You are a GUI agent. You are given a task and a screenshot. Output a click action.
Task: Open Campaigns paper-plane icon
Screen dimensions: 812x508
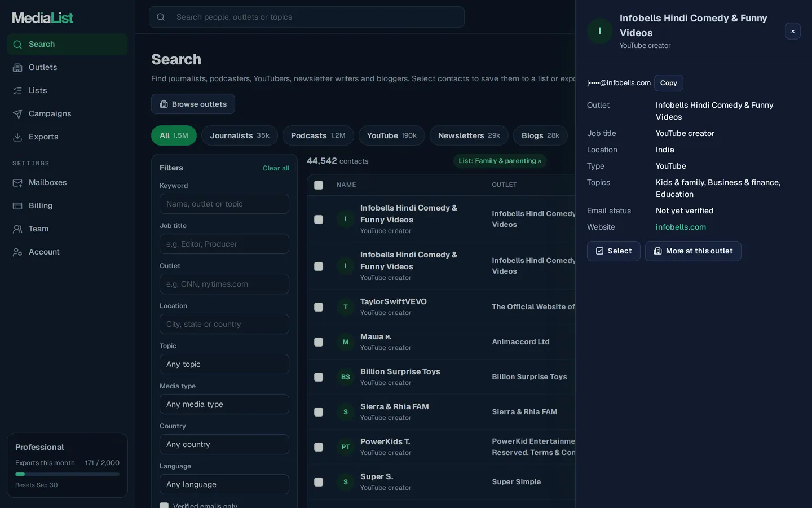[17, 113]
